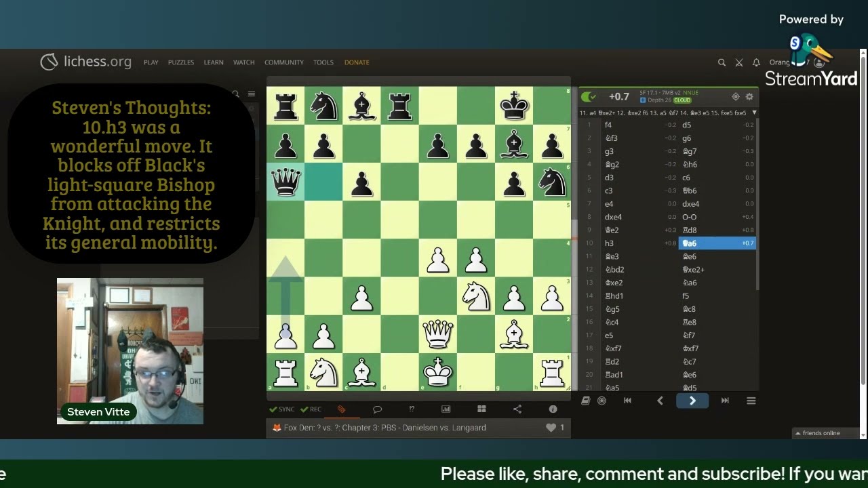The height and width of the screenshot is (488, 868).
Task: Click the +0.7 evaluation score
Action: tap(618, 97)
